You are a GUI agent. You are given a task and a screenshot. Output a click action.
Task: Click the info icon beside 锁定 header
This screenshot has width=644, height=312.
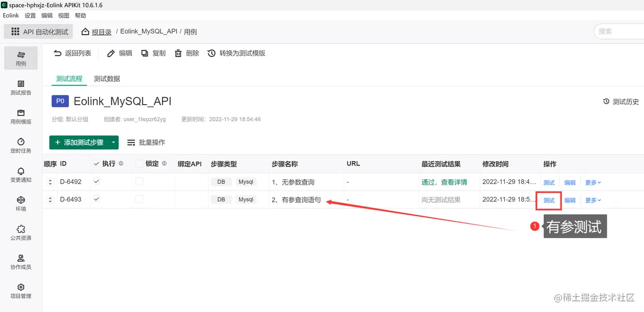tap(164, 164)
